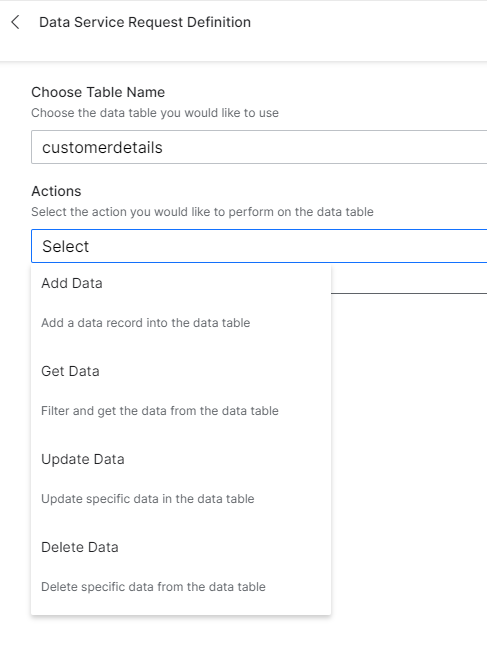Image resolution: width=487 pixels, height=647 pixels.
Task: Click "Select the action you would like to perform" text
Action: pyautogui.click(x=202, y=212)
